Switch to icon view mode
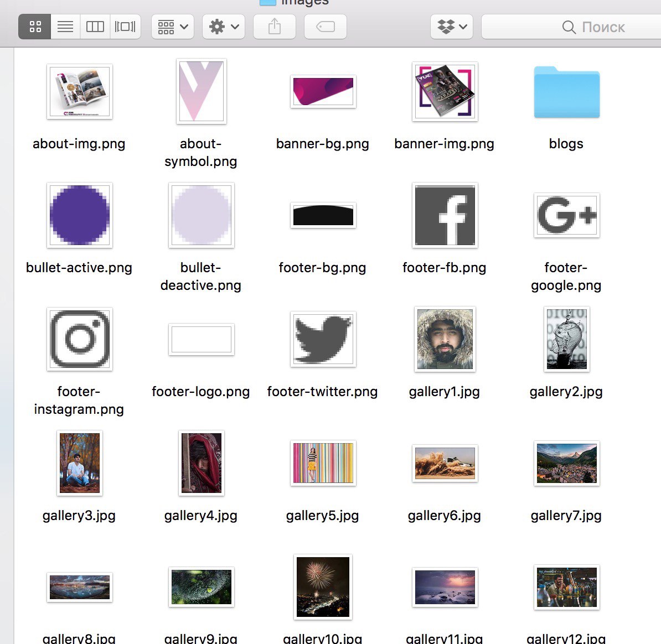Screen dimensions: 661x644 tap(35, 27)
